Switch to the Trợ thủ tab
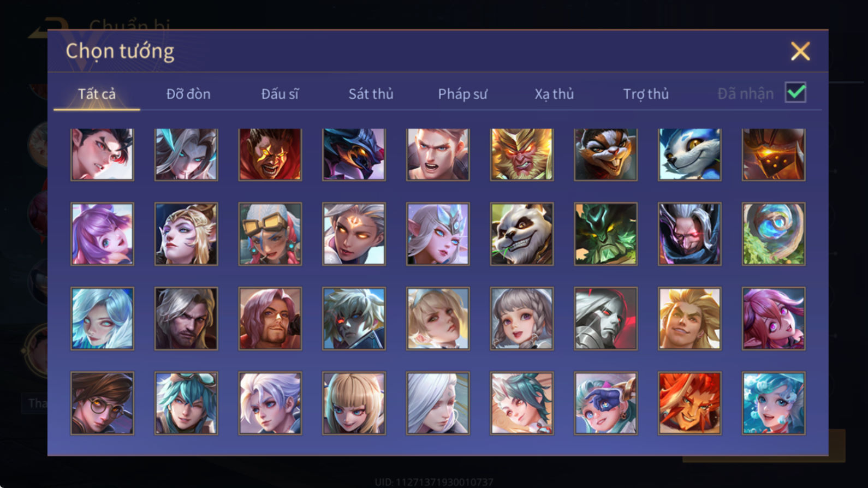The width and height of the screenshot is (868, 488). click(646, 94)
